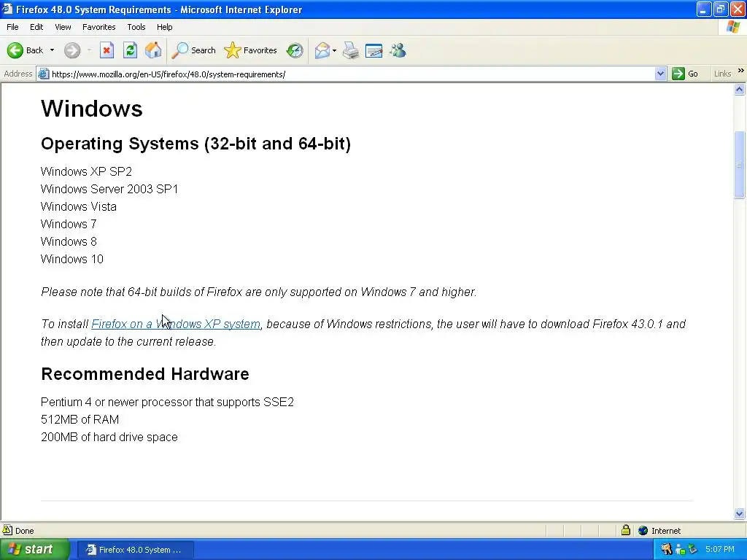Click the Done status icon

pos(7,530)
